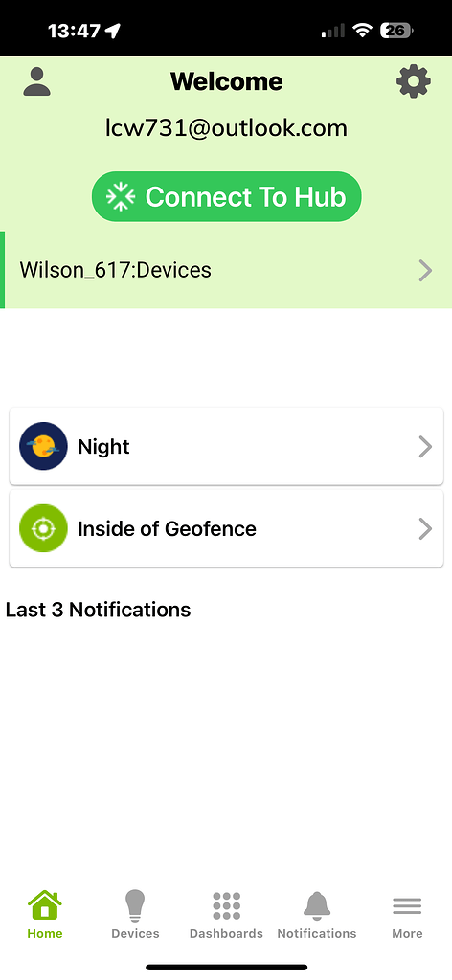Open the Wilson_617:Devices row
The image size is (452, 980).
click(226, 270)
